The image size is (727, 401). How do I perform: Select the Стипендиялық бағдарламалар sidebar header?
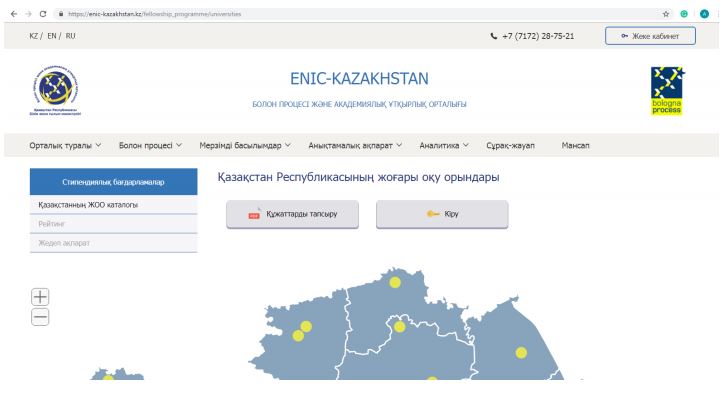tap(114, 182)
